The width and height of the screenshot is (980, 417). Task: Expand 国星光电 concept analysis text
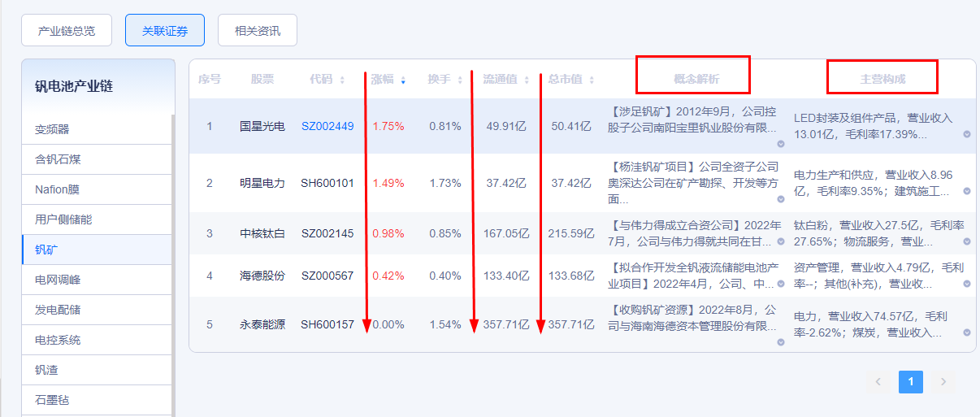[x=781, y=144]
